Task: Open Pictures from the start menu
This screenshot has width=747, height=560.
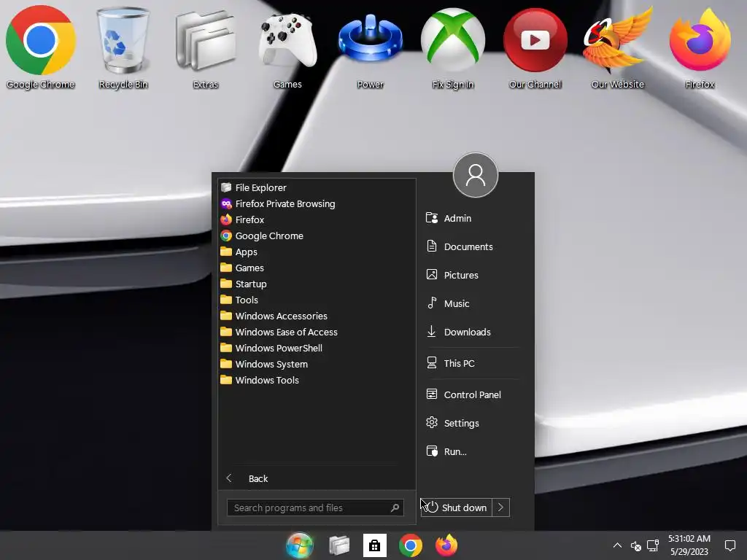Action: tap(472, 275)
